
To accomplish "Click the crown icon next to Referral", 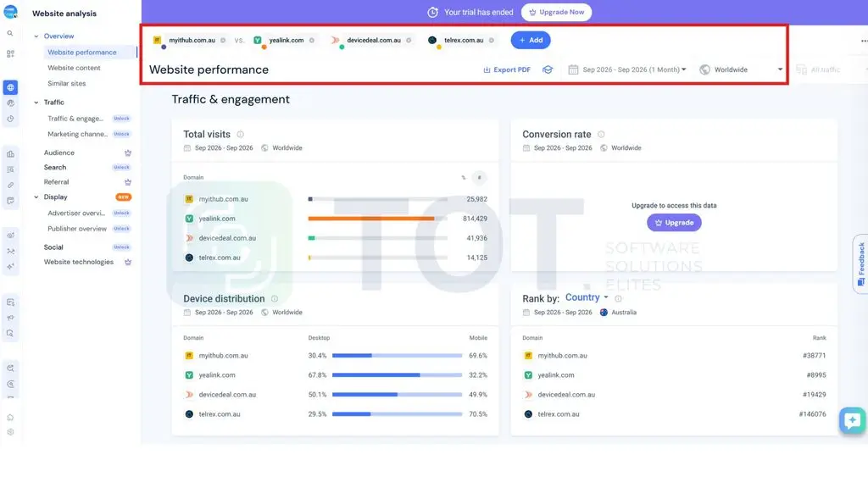I will (x=128, y=182).
